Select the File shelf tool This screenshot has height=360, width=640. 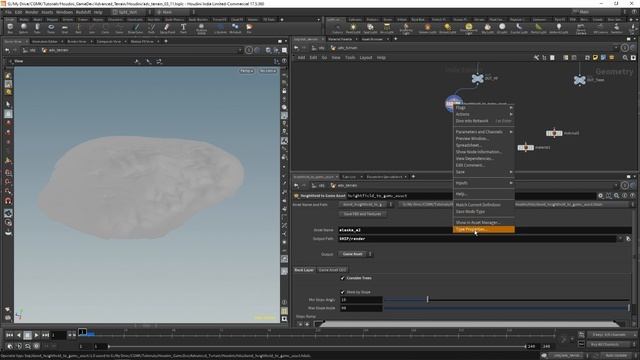[249, 28]
